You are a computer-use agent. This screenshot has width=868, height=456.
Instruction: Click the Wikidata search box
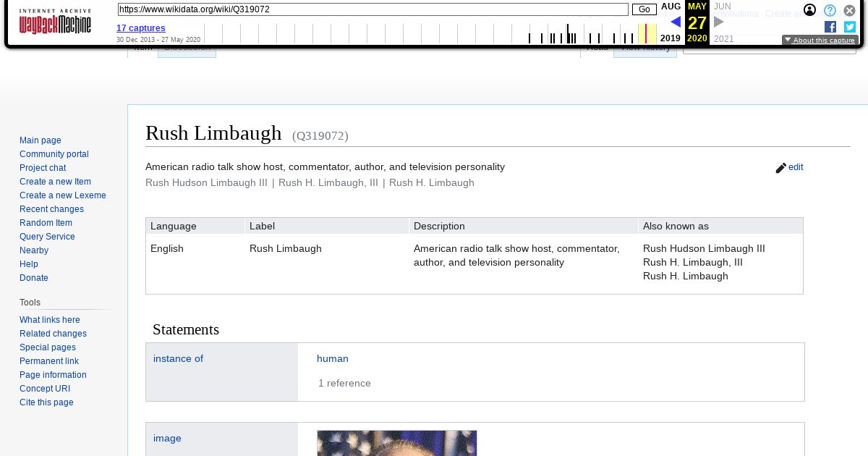(x=770, y=50)
